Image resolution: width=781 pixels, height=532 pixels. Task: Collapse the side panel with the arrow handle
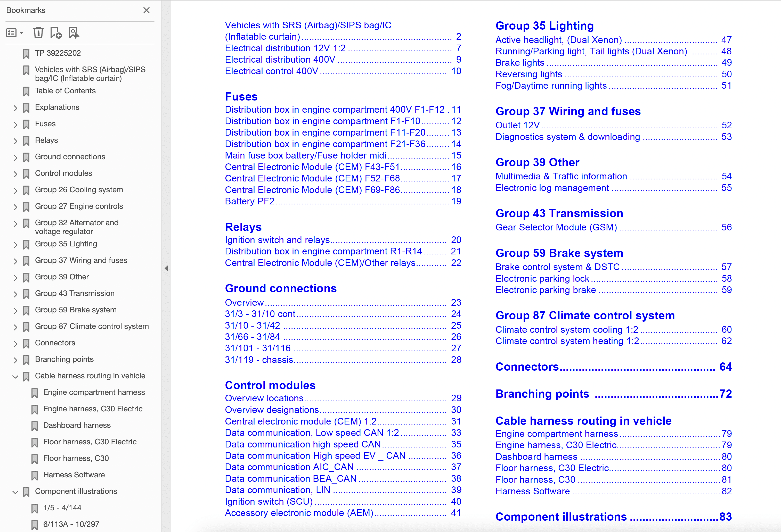click(166, 268)
